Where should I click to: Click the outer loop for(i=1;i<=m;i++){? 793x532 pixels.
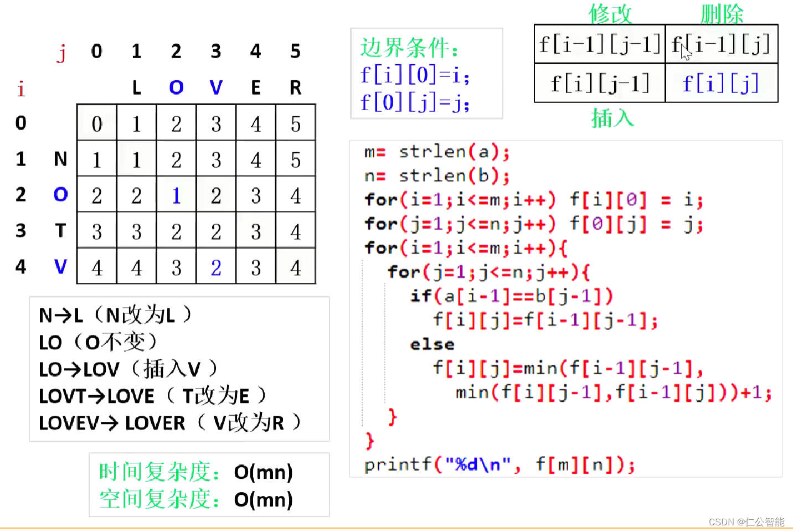click(466, 247)
